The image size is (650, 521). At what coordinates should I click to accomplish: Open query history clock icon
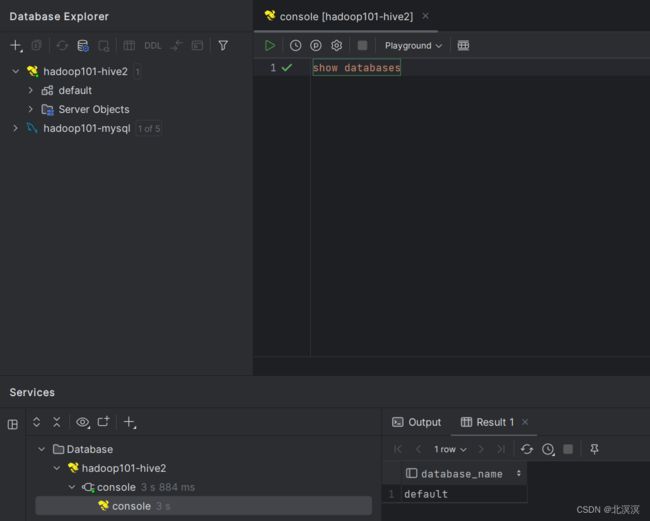coord(295,45)
